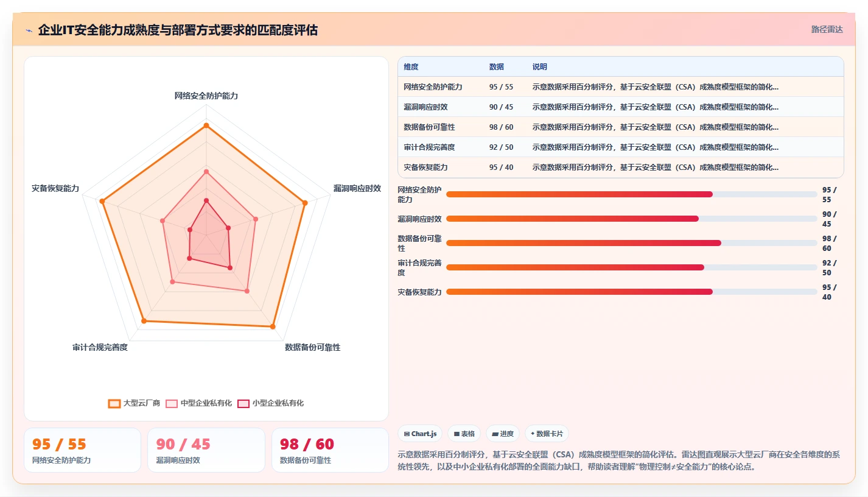
Task: Click the lightning icon beside the page title
Action: pos(29,30)
